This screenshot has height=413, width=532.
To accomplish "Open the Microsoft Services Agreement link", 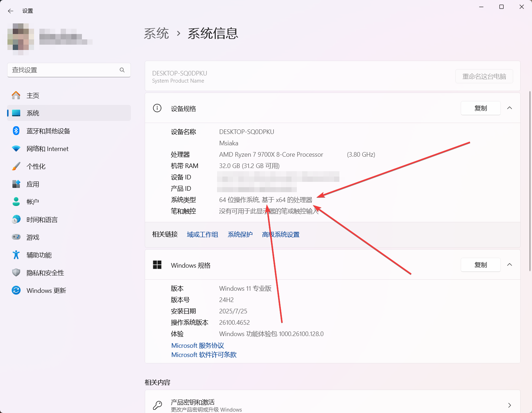I will (x=198, y=346).
